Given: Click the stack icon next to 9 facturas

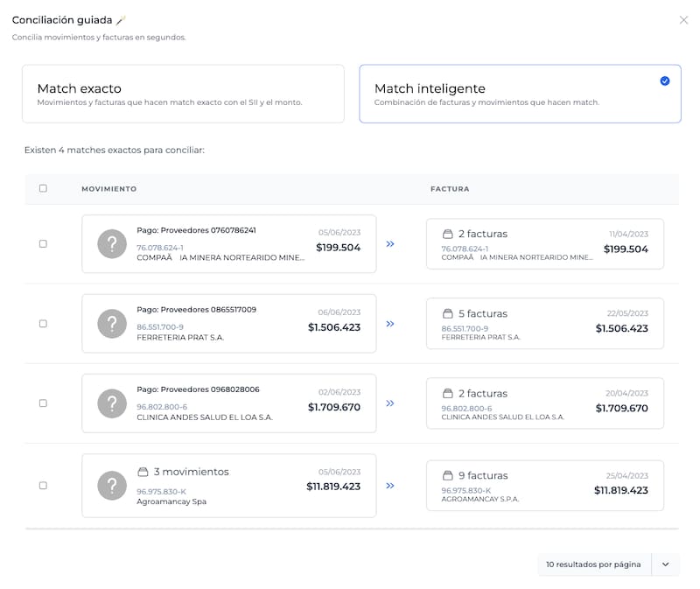Looking at the screenshot, I should click(x=448, y=476).
